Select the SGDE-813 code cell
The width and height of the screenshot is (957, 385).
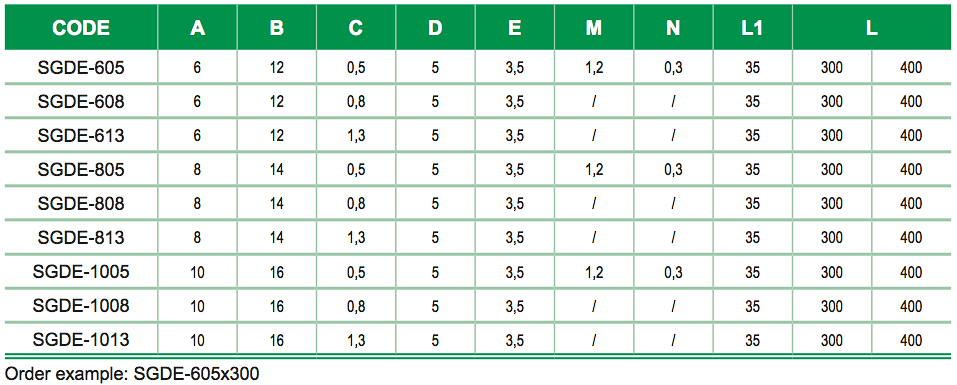point(81,237)
